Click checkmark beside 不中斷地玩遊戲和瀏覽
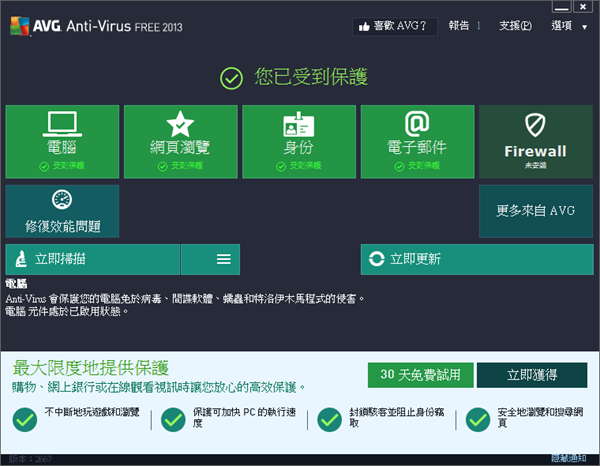Image resolution: width=600 pixels, height=466 pixels. 25,420
